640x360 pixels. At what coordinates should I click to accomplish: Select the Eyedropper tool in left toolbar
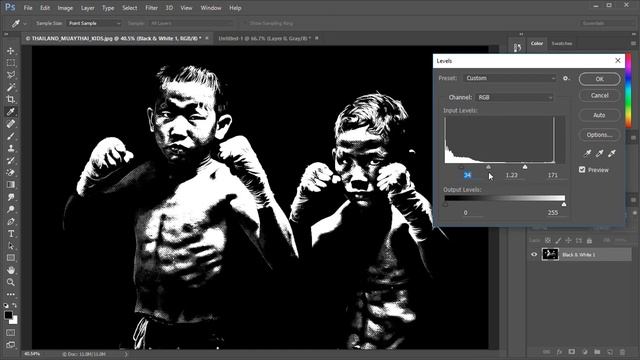pyautogui.click(x=11, y=111)
